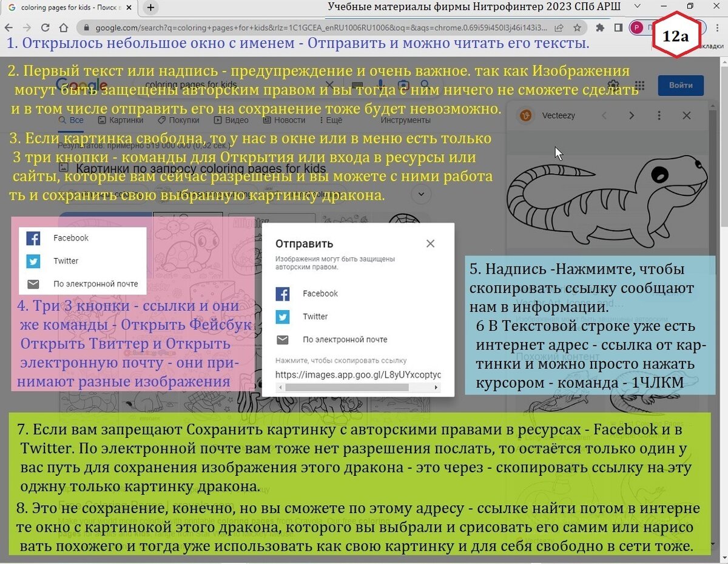This screenshot has width=728, height=564.
Task: Close the Отправить dialog with its X
Action: pos(430,243)
